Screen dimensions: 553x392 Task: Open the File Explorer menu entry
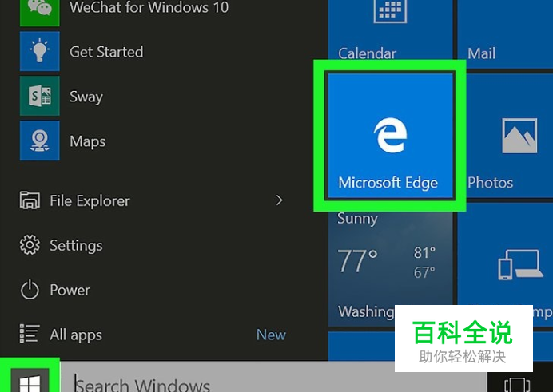coord(152,200)
